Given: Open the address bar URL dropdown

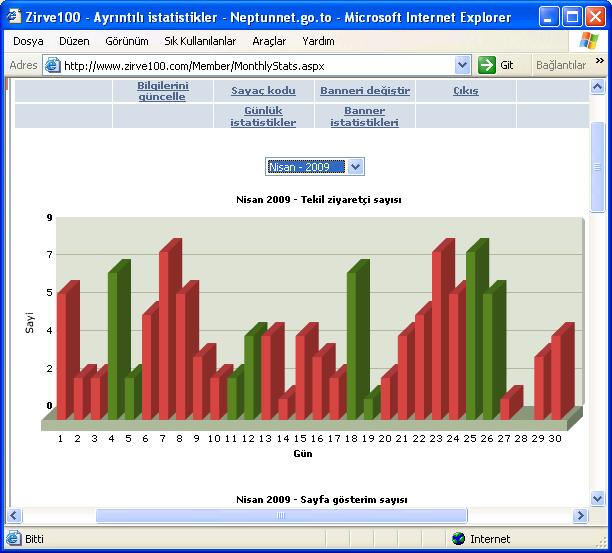Looking at the screenshot, I should click(x=462, y=65).
